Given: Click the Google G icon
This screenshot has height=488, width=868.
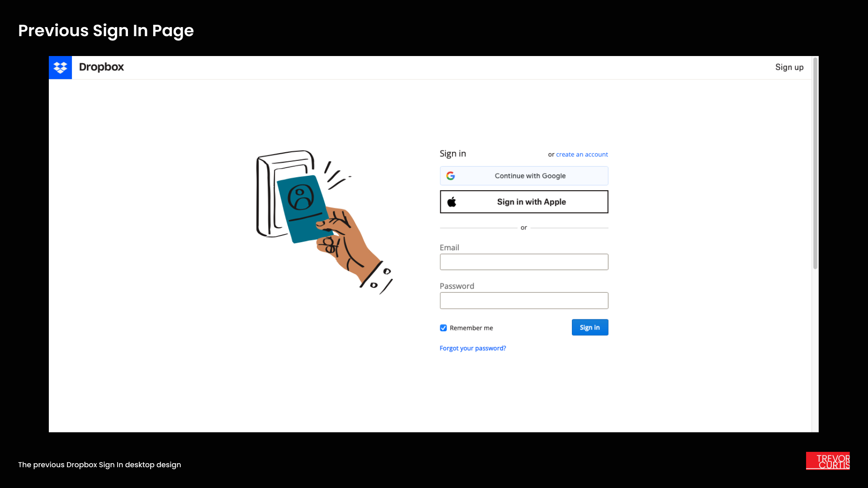Looking at the screenshot, I should [x=451, y=176].
